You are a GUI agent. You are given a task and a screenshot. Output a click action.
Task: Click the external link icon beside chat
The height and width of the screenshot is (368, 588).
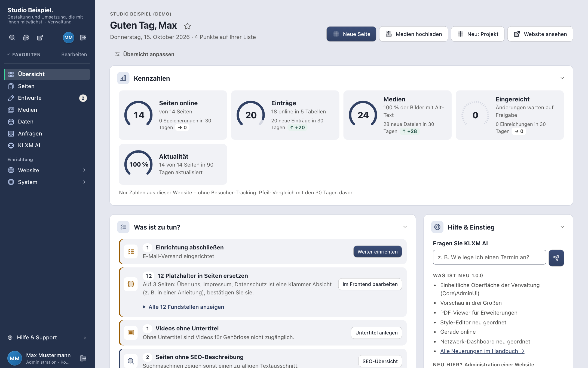point(40,38)
